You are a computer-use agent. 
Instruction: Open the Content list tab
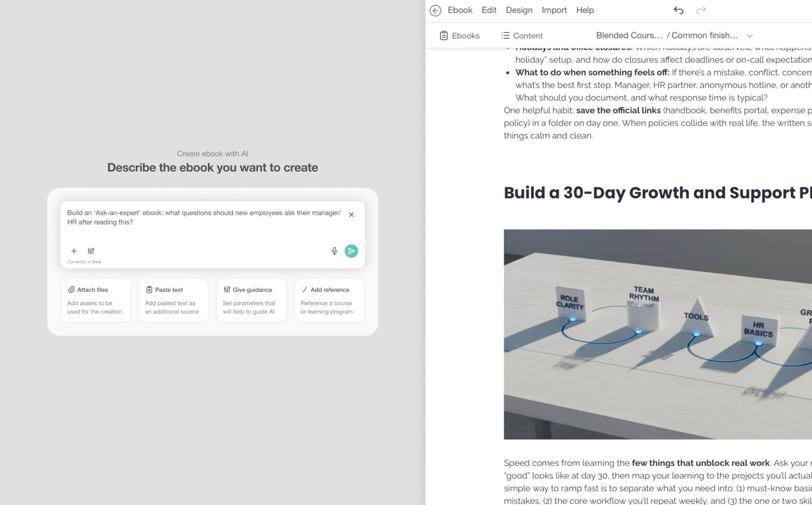[x=522, y=36]
